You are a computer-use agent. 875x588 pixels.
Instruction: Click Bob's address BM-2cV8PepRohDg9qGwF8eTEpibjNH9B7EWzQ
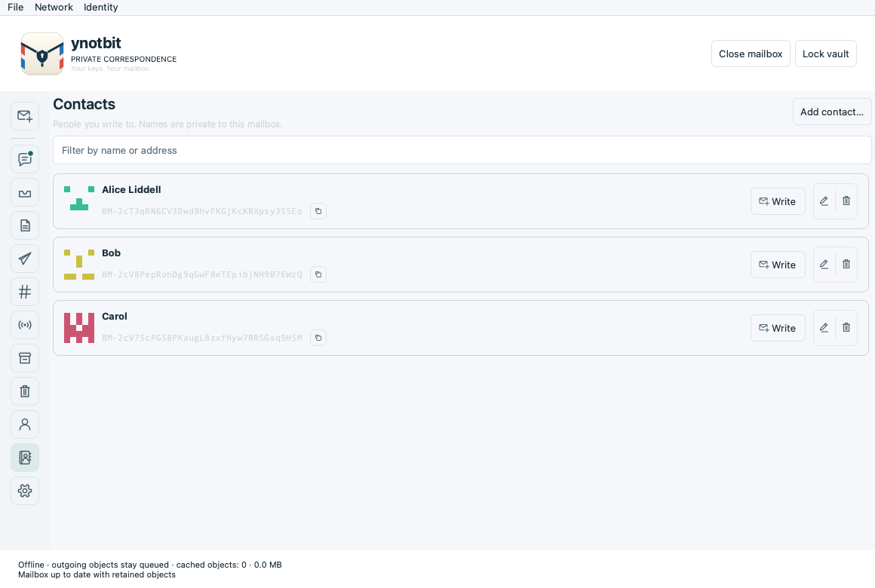point(202,274)
